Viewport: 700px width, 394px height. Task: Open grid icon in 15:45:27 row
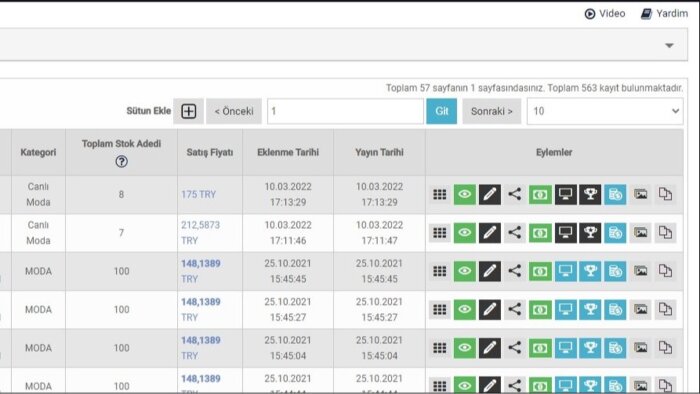(x=440, y=309)
